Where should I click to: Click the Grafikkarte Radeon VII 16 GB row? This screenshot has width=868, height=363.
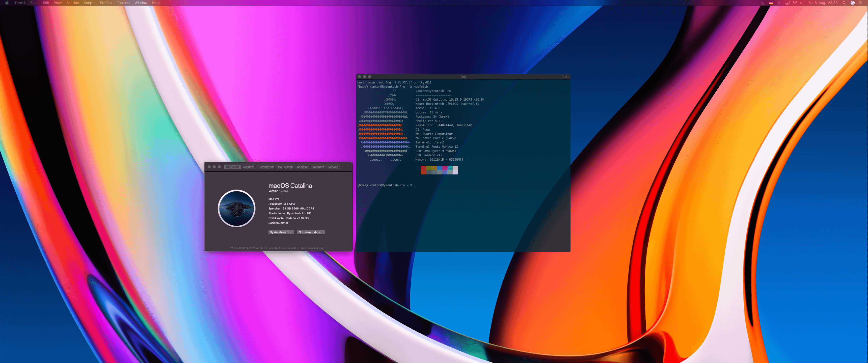pyautogui.click(x=288, y=218)
